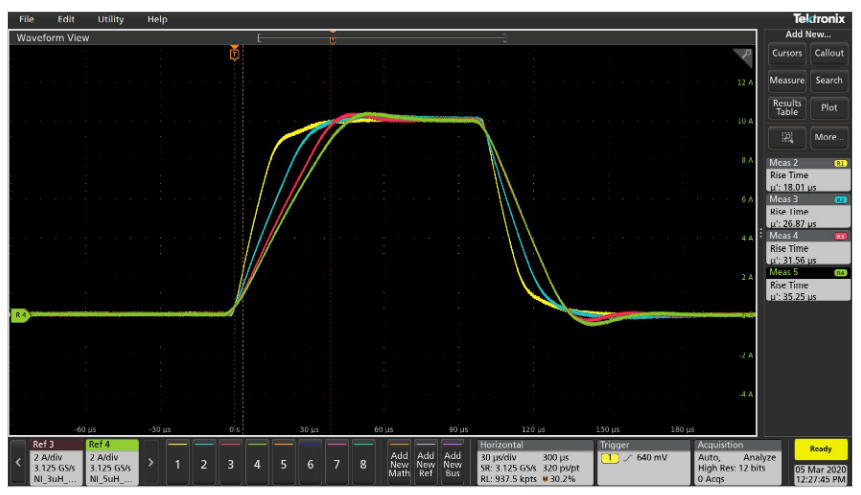Screen dimensions: 861x495
Task: Turn on channel 1
Action: [177, 463]
